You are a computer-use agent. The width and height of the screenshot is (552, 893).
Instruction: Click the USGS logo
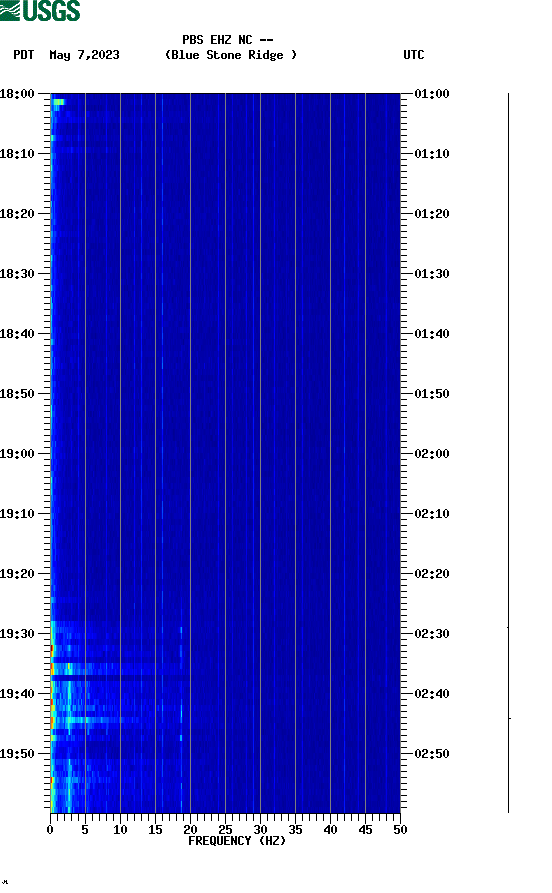[x=40, y=10]
